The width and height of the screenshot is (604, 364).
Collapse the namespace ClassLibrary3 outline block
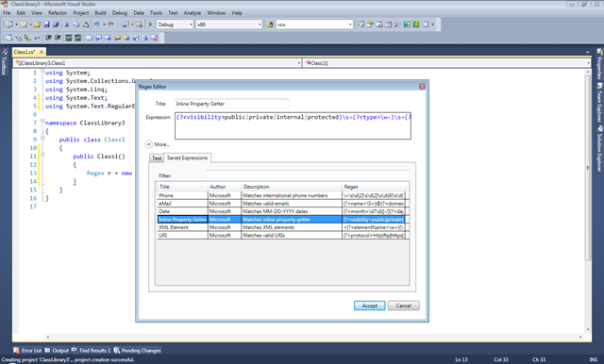[x=42, y=121]
